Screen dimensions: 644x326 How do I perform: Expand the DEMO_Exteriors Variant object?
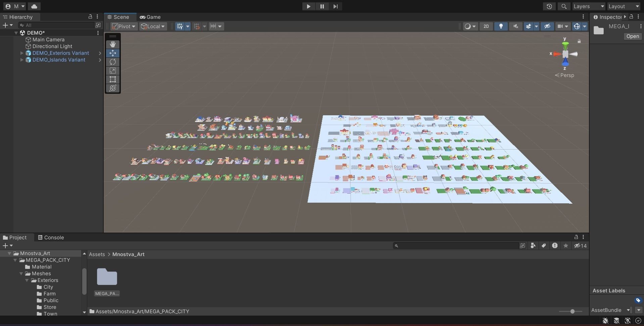point(22,53)
